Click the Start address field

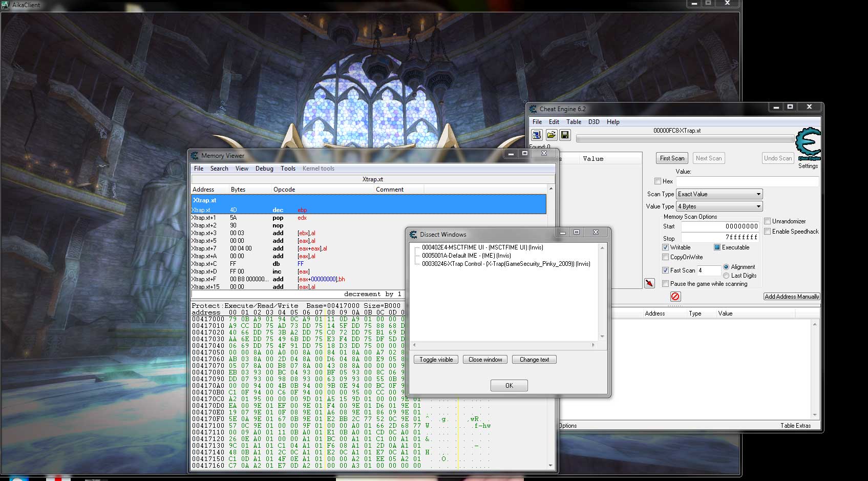720,226
